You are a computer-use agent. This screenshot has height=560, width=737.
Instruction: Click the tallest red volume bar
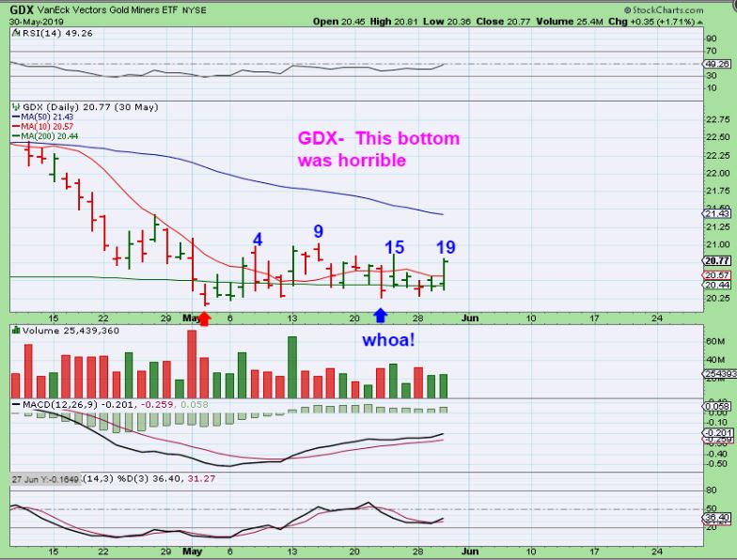click(x=192, y=365)
